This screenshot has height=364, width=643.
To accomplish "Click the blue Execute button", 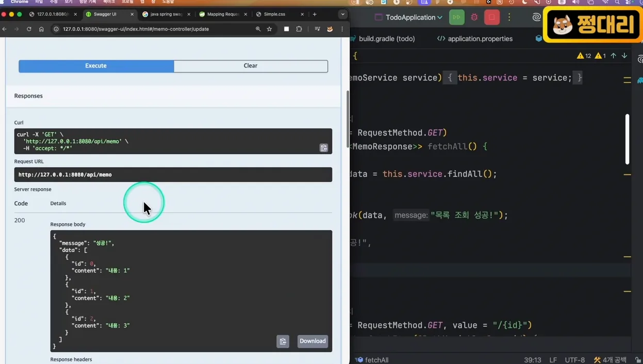I will coord(96,66).
